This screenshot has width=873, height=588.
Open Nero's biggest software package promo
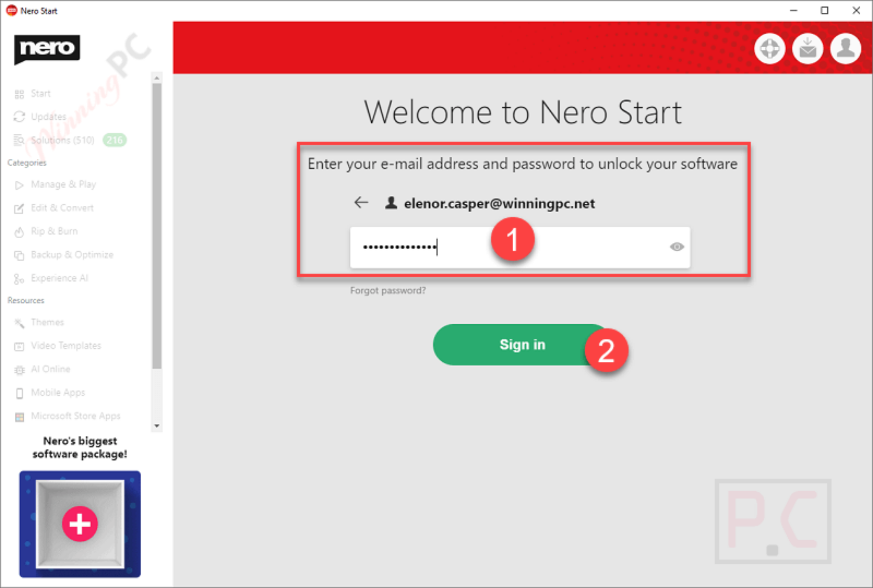point(79,524)
